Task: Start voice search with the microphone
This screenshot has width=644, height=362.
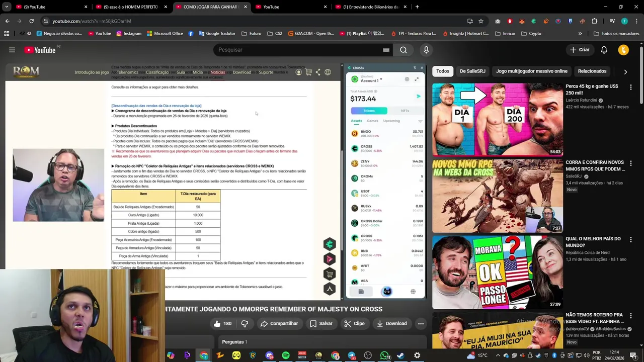Action: click(x=426, y=50)
